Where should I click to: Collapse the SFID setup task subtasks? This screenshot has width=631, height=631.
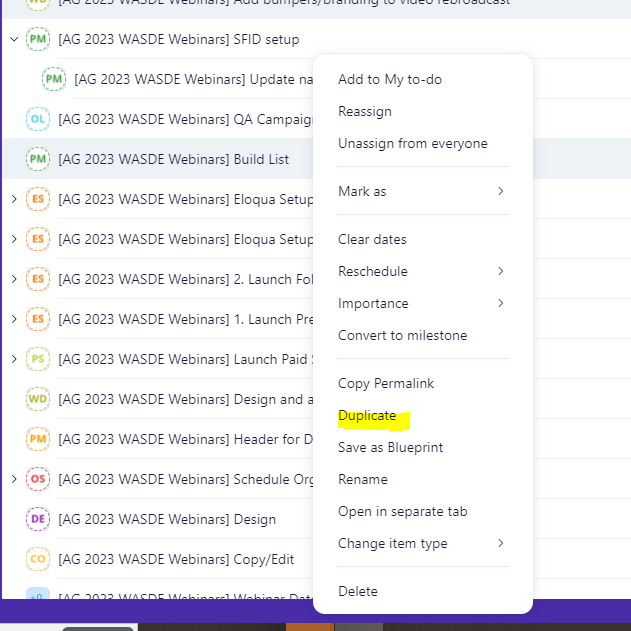click(13, 40)
